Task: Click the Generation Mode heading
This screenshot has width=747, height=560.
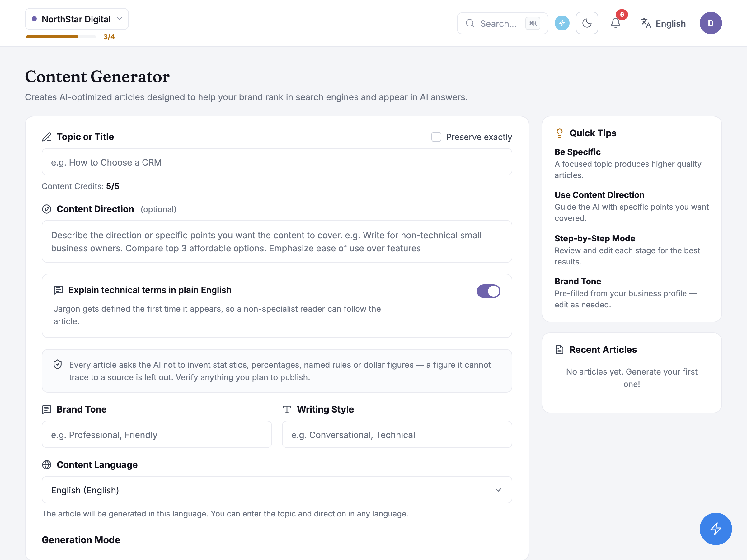Action: click(81, 540)
